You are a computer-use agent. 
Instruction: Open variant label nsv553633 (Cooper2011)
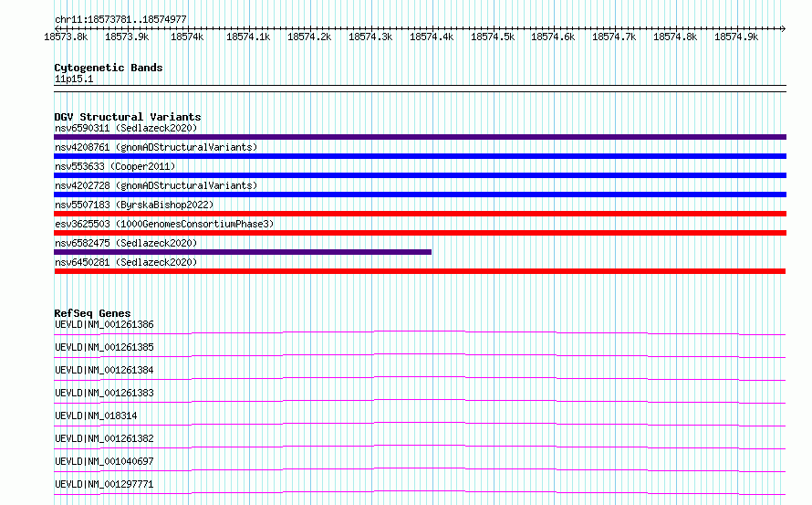pos(115,166)
